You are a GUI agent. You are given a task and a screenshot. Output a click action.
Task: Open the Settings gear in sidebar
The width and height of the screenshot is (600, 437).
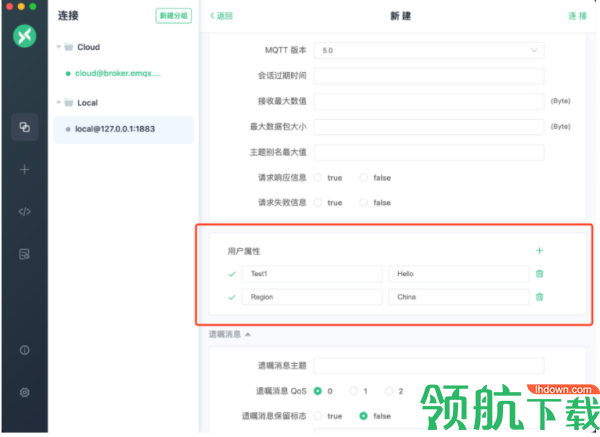click(x=24, y=392)
